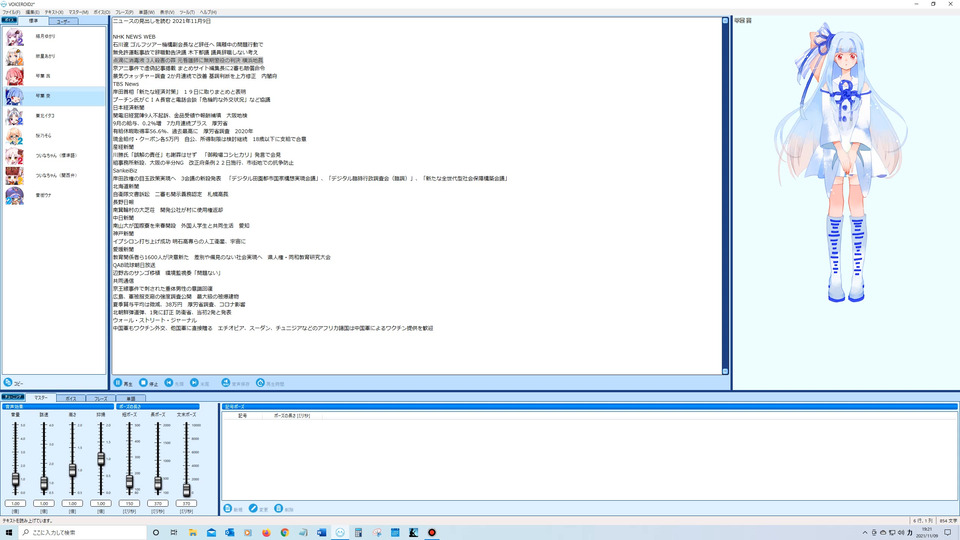The image size is (960, 540).
Task: Click the 音量 value input field
Action: coord(15,503)
